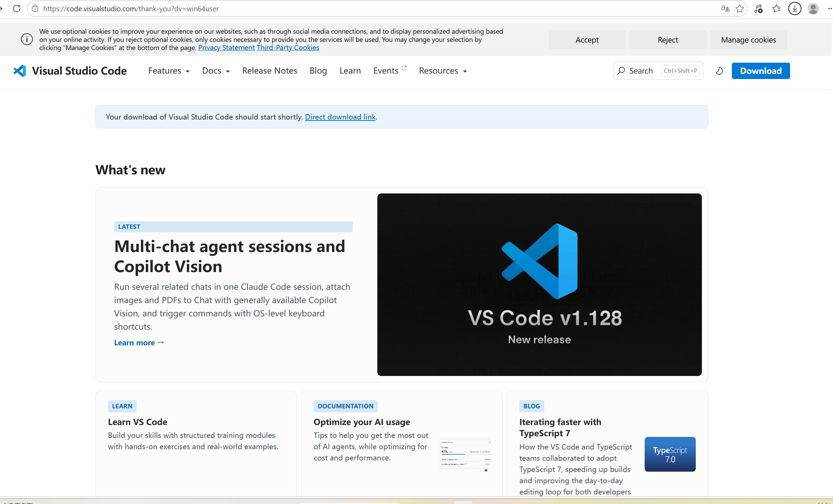Open the Privacy Statement link

coord(226,48)
